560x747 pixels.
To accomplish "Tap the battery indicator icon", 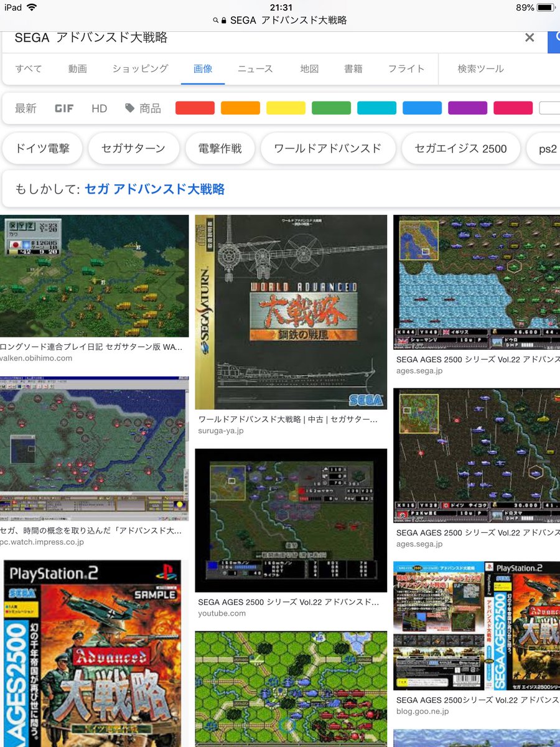I will click(546, 7).
